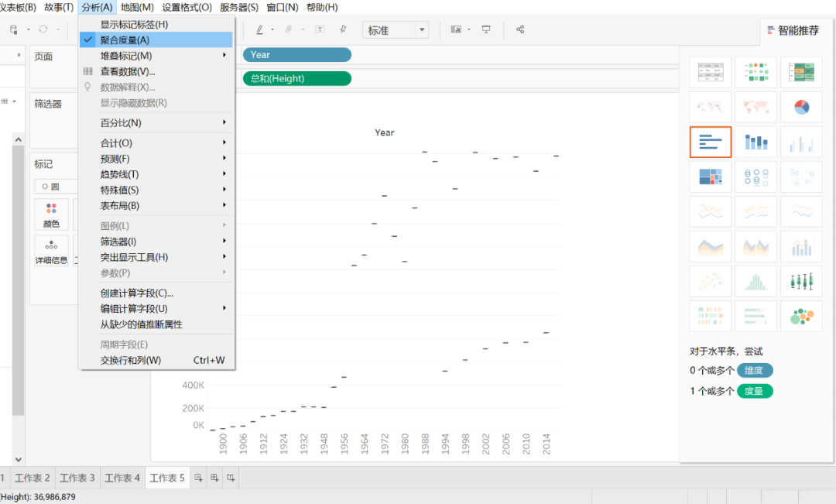Pick the treemap chart type icon
Image resolution: width=836 pixels, height=504 pixels.
(710, 177)
